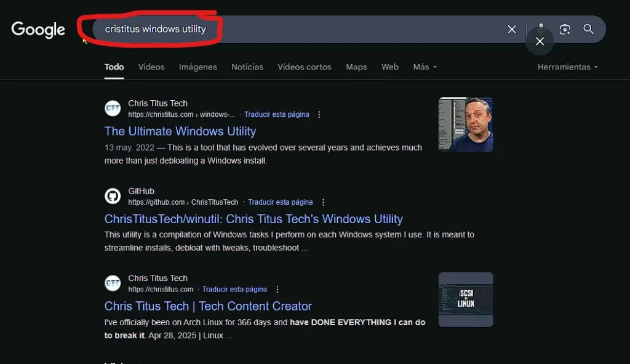The height and width of the screenshot is (364, 630).
Task: Open 'Chris Titus Tech | Tech Content Creator' result
Action: tap(208, 306)
